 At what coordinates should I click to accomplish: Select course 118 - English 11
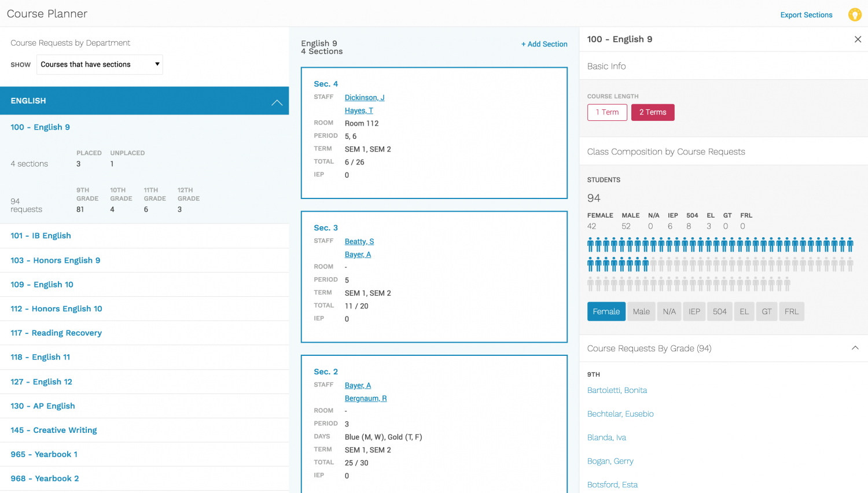(41, 357)
